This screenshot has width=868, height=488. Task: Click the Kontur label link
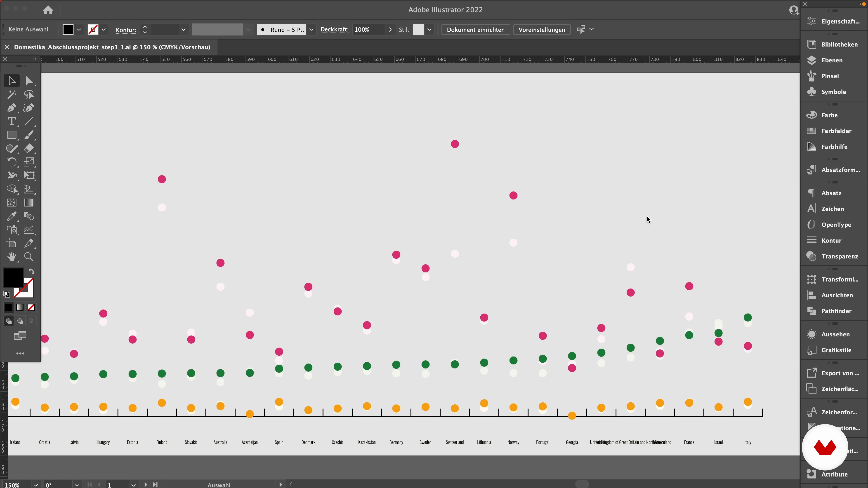(126, 30)
